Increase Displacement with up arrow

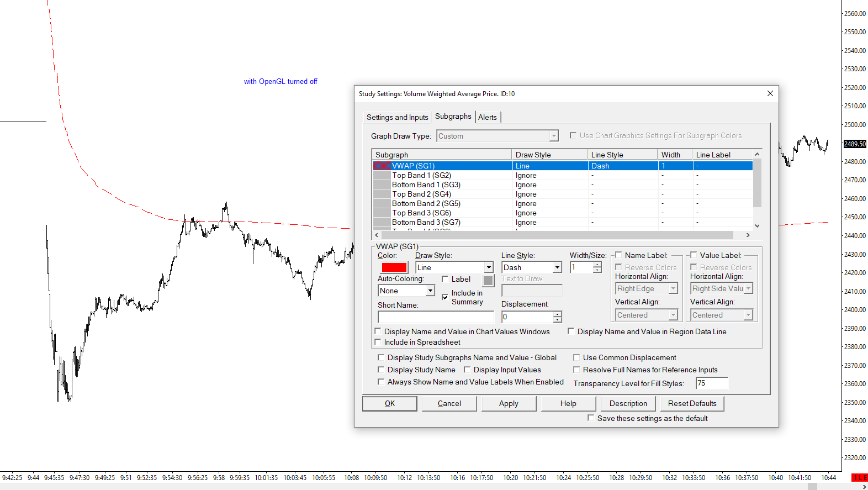[x=558, y=314]
